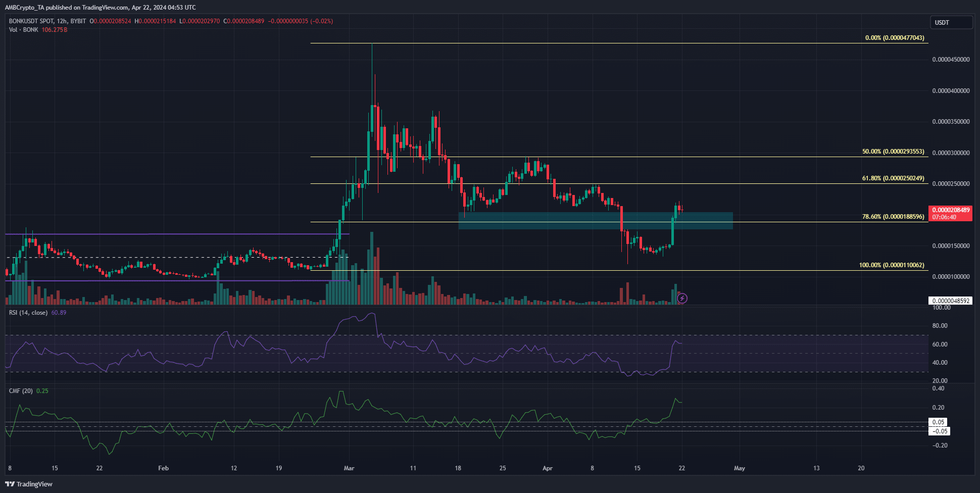Click the 100.00% (0.0000110062) Fibonacci label
The image size is (980, 493).
coord(892,265)
